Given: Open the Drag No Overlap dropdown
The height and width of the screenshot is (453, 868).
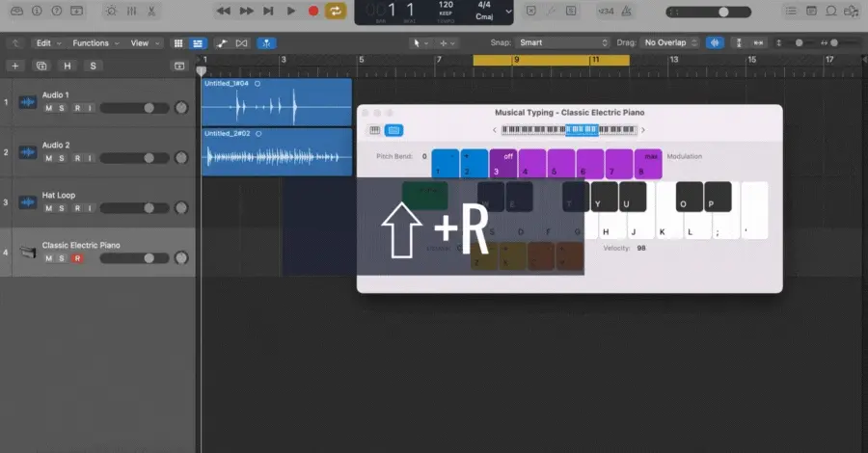Looking at the screenshot, I should [669, 42].
